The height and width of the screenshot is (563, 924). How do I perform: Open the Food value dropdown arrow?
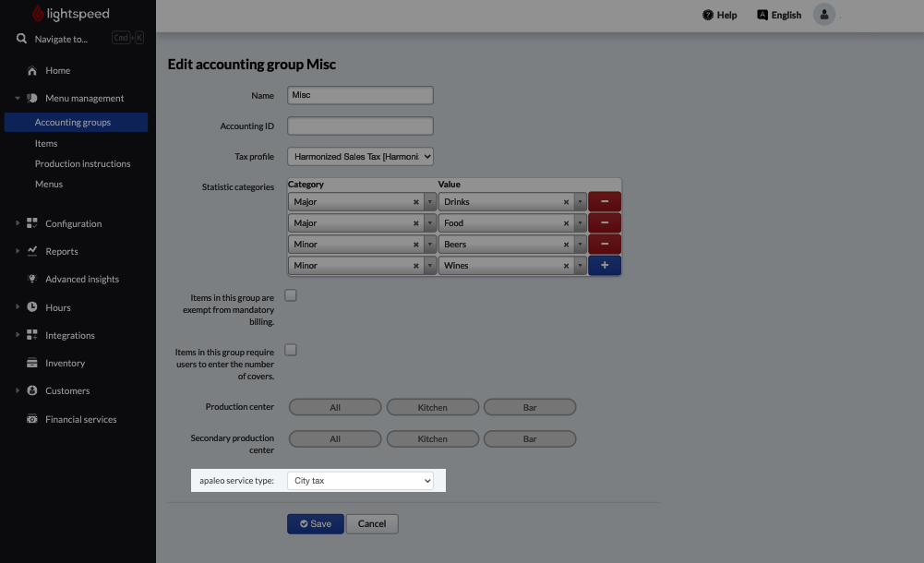coord(580,223)
